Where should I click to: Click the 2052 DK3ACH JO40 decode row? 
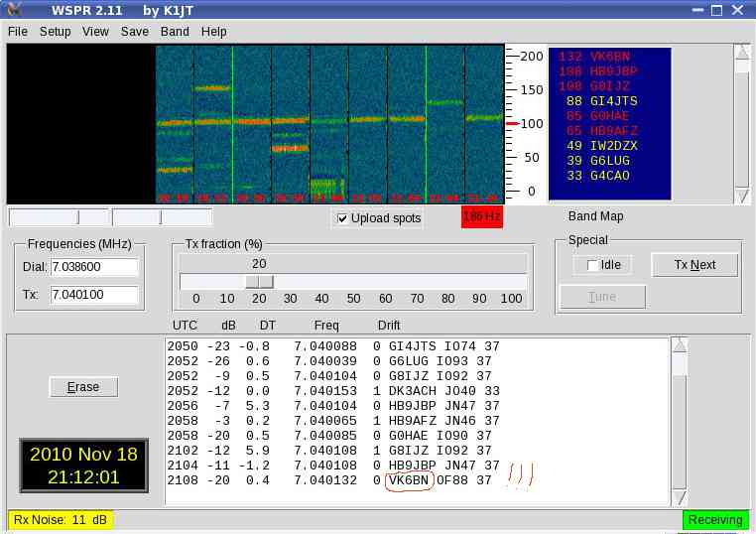(333, 391)
